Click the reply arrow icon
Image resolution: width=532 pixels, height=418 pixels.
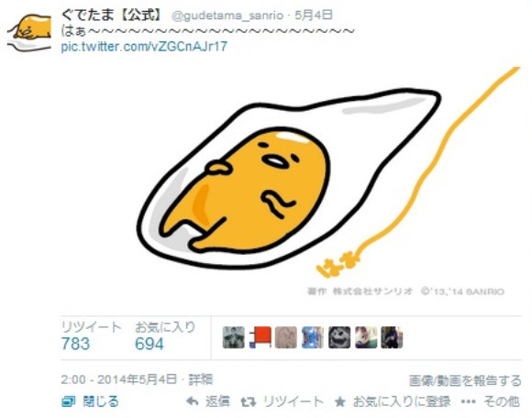pyautogui.click(x=193, y=401)
